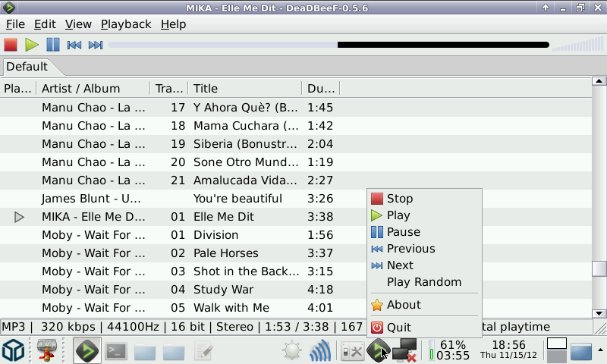Select Moby track Pale Horses
607x364 pixels.
click(x=296, y=253)
